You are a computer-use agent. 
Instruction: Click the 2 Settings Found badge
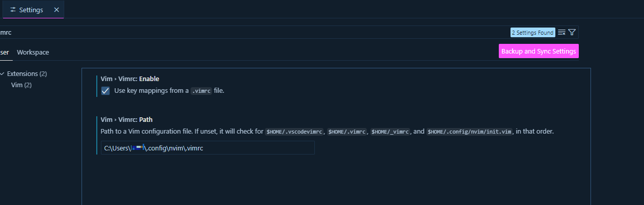point(533,32)
